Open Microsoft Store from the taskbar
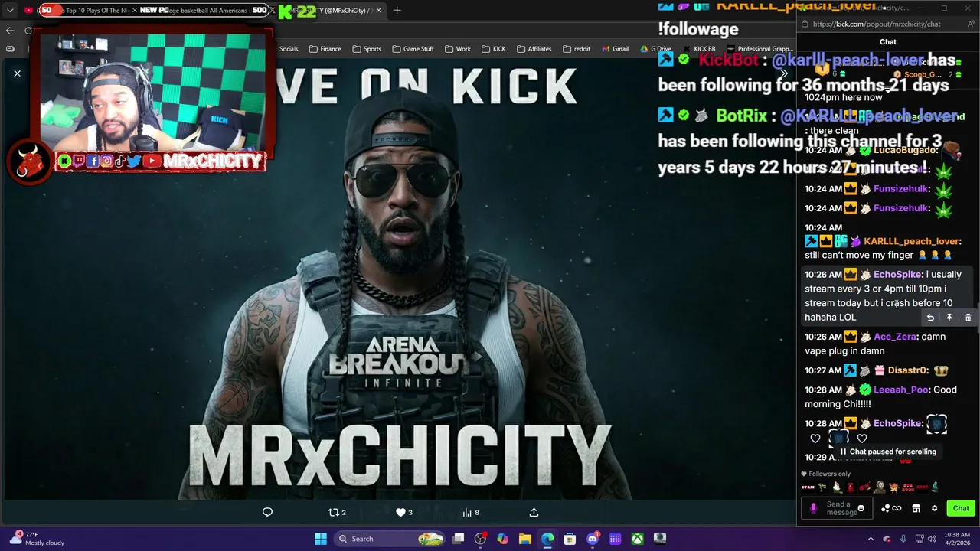The image size is (980, 551). coord(570,539)
